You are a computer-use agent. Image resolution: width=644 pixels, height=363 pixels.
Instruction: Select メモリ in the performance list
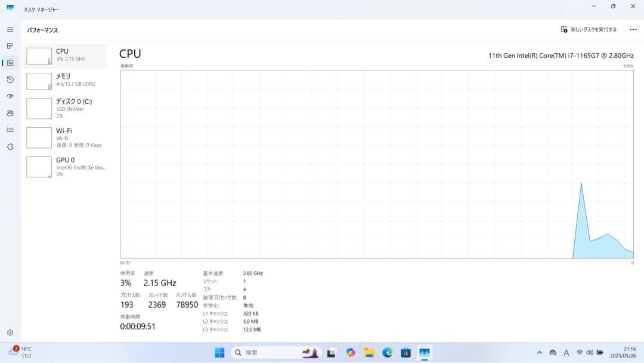66,81
